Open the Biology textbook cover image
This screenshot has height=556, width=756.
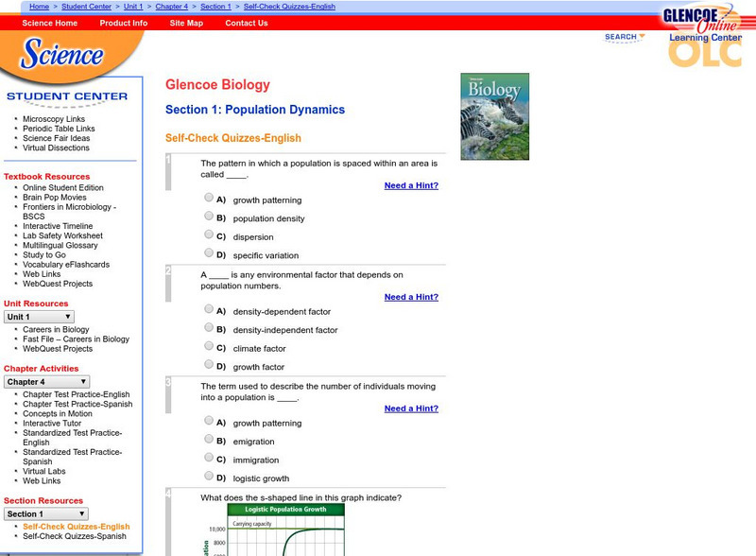(494, 116)
